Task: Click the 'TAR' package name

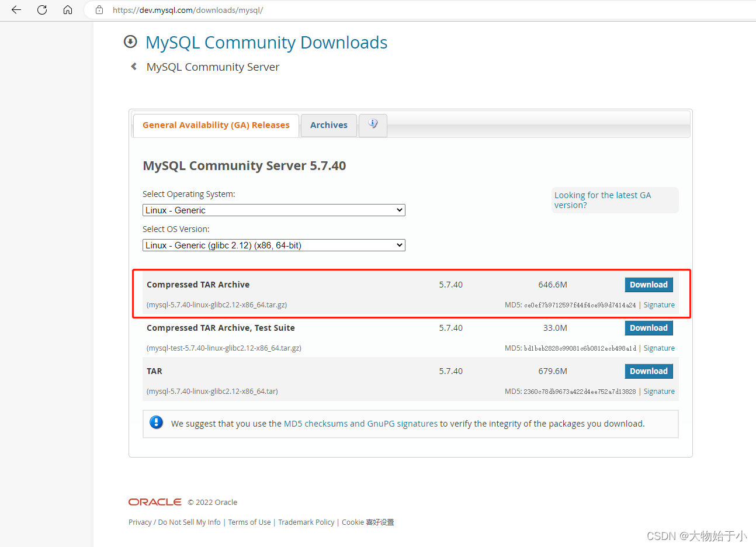Action: click(154, 371)
